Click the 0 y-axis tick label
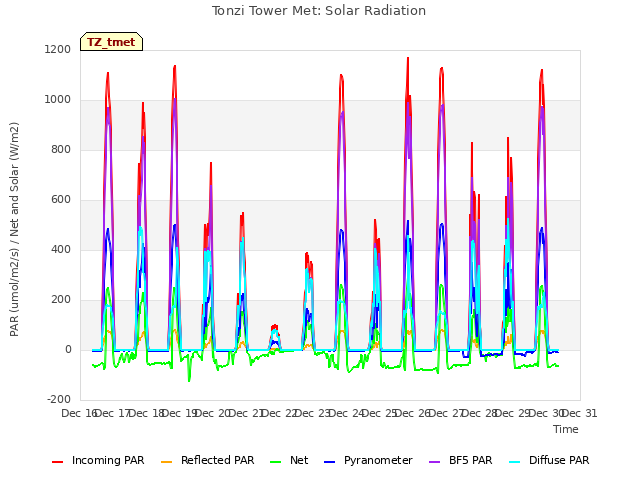Screen dimensions: 640x480 [x=68, y=349]
